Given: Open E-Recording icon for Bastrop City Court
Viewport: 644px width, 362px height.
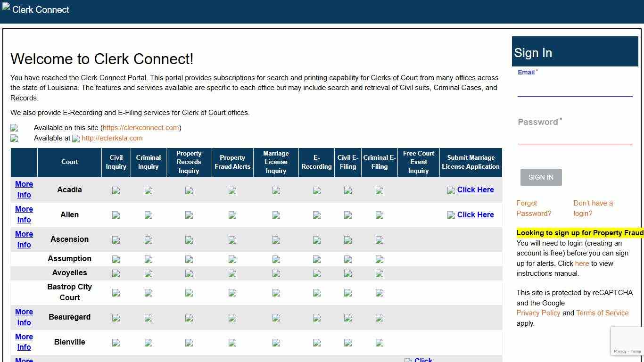Looking at the screenshot, I should pyautogui.click(x=316, y=293).
